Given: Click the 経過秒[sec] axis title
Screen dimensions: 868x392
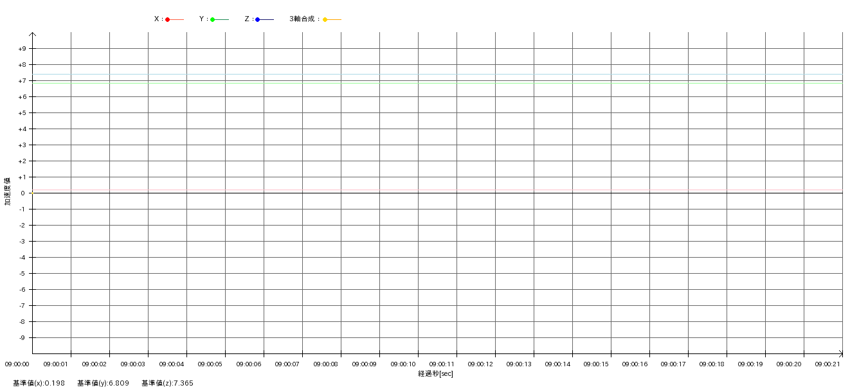Looking at the screenshot, I should (435, 373).
